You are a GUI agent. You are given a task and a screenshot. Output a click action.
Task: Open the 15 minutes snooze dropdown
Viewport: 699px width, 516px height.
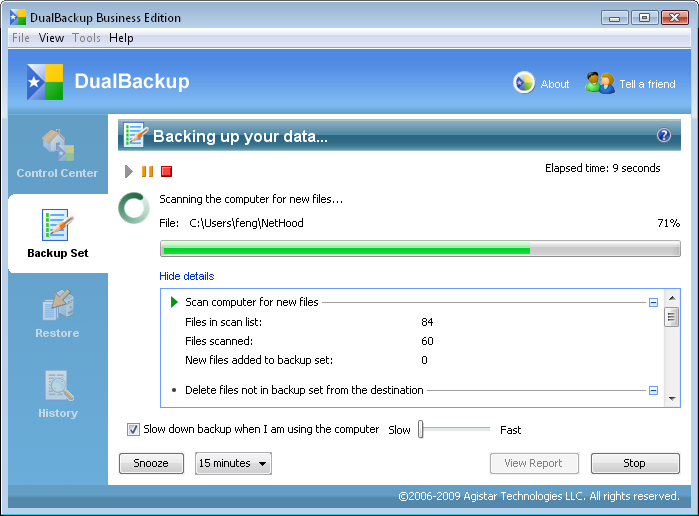pyautogui.click(x=233, y=463)
